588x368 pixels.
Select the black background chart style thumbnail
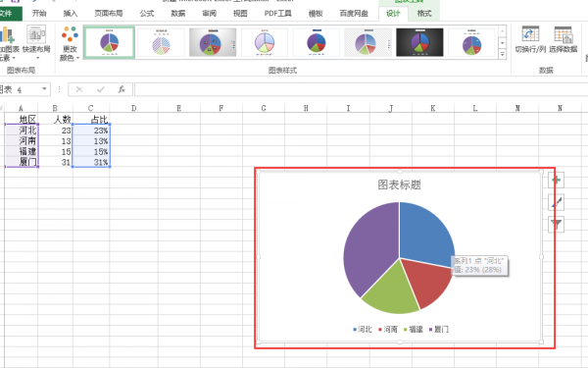[419, 42]
